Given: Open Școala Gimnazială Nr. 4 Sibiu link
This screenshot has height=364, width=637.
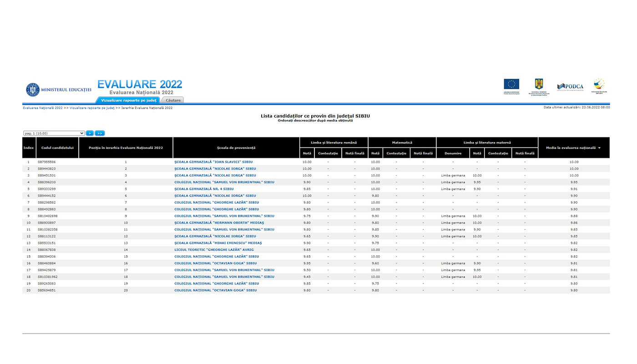Looking at the screenshot, I should point(204,189).
